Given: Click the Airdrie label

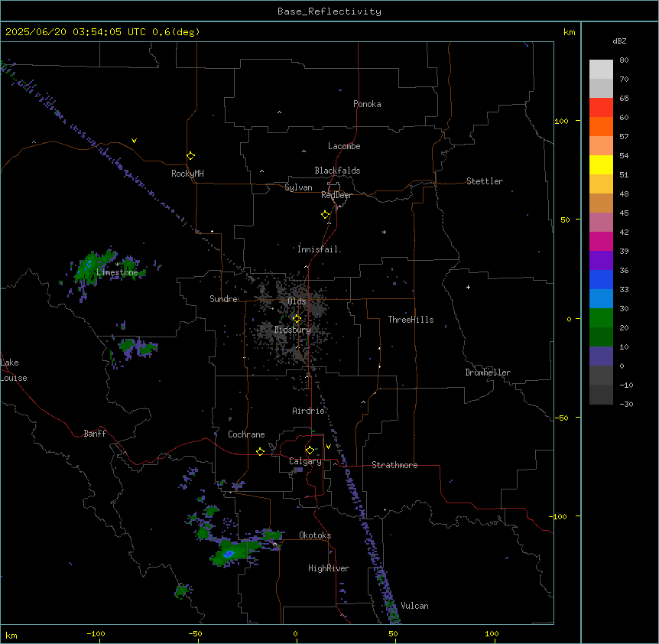Looking at the screenshot, I should click(309, 411).
